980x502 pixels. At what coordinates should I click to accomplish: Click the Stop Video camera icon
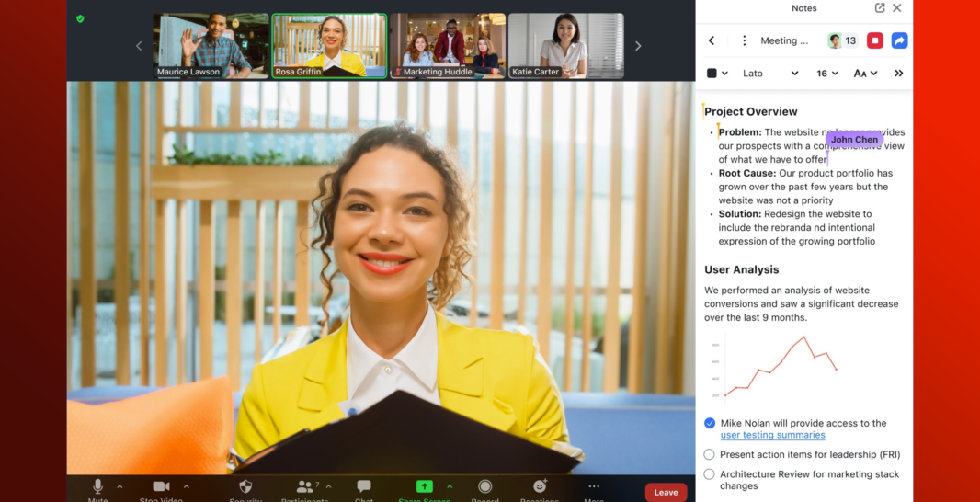pos(161,486)
